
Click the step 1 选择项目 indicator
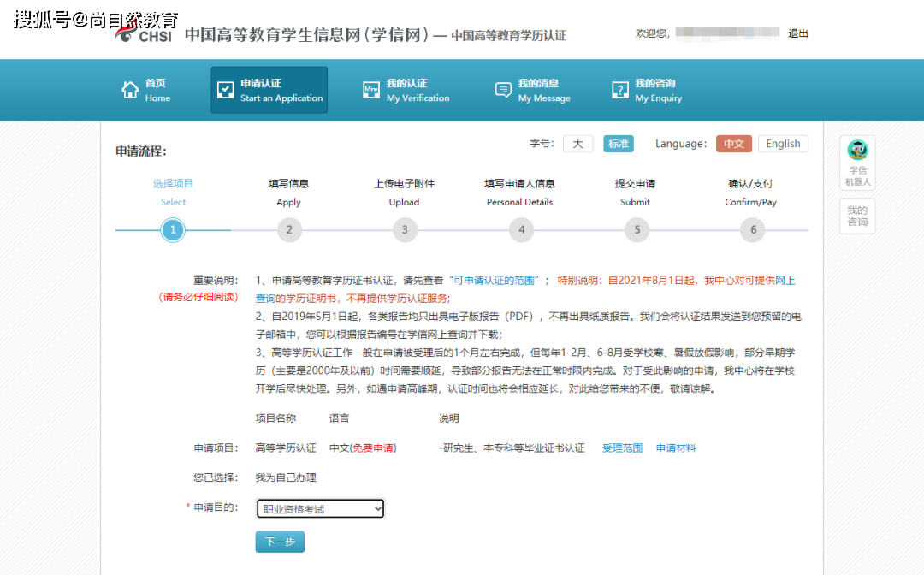click(173, 229)
